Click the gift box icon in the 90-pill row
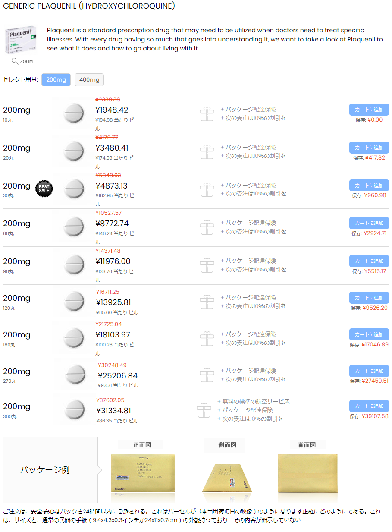 pyautogui.click(x=207, y=265)
